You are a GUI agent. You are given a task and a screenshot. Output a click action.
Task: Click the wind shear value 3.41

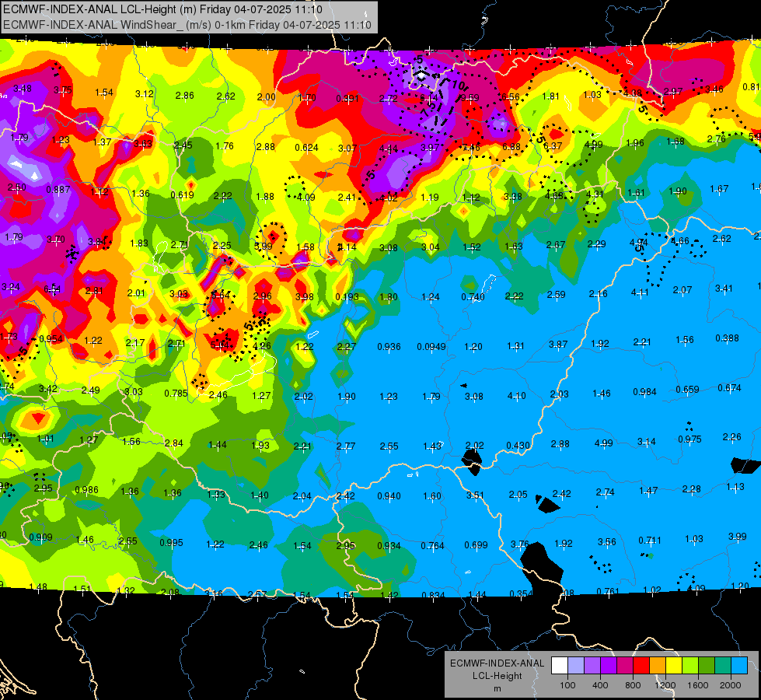[724, 288]
